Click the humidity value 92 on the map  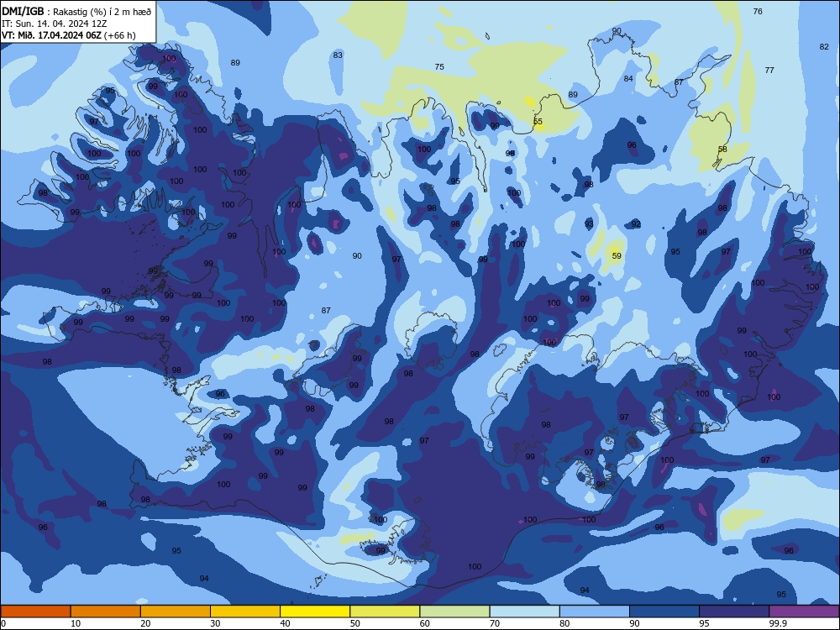[x=636, y=224]
